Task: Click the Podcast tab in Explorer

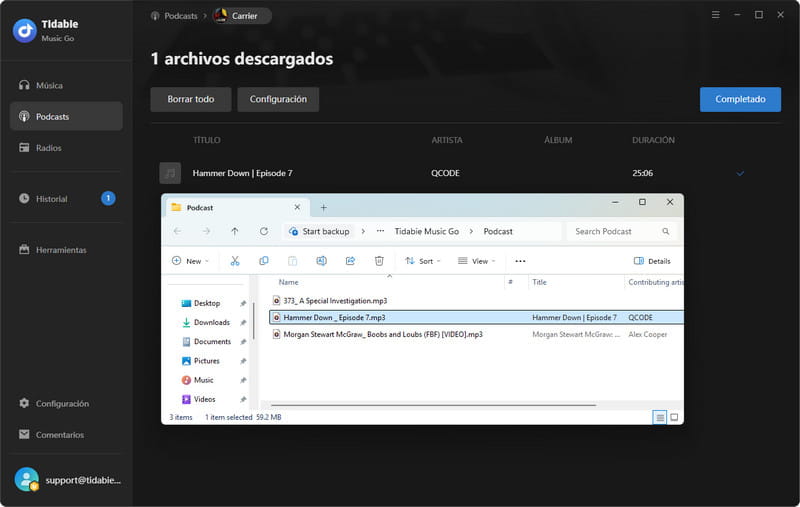Action: tap(237, 208)
